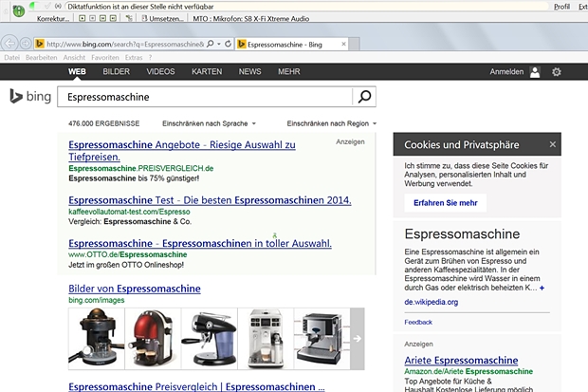Click the Umsetzen... toolbar button

(x=162, y=18)
